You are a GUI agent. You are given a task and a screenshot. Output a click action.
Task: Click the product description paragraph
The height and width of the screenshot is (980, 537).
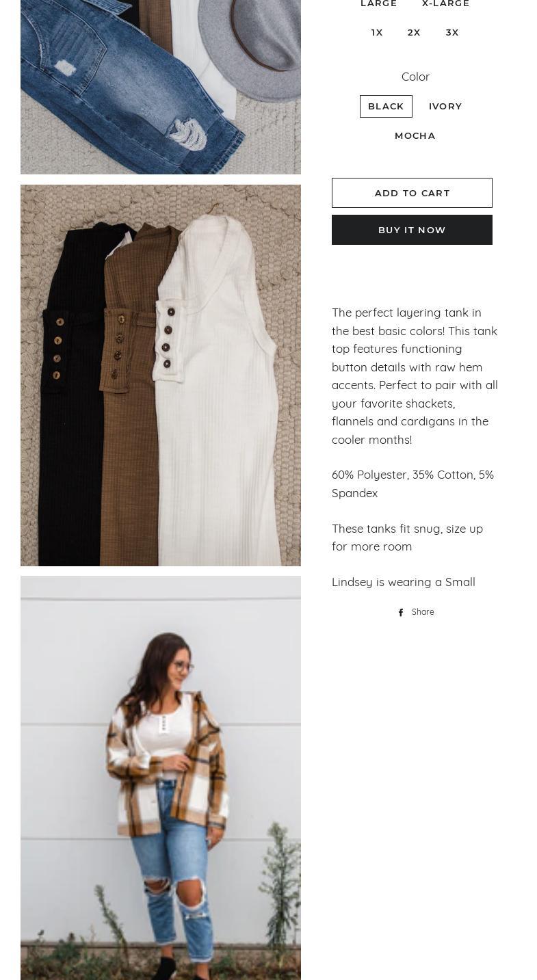point(415,375)
